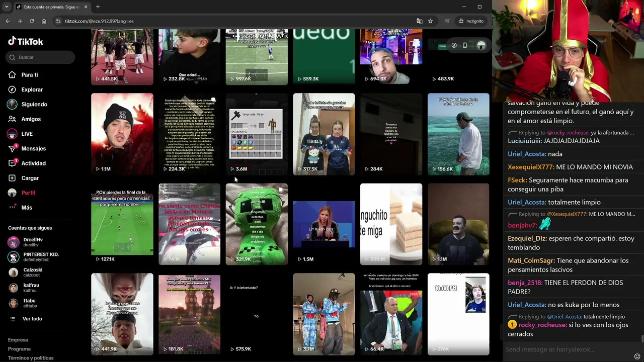Click Cargar to upload a video
Viewport: 644px width, 362px height.
click(x=30, y=178)
